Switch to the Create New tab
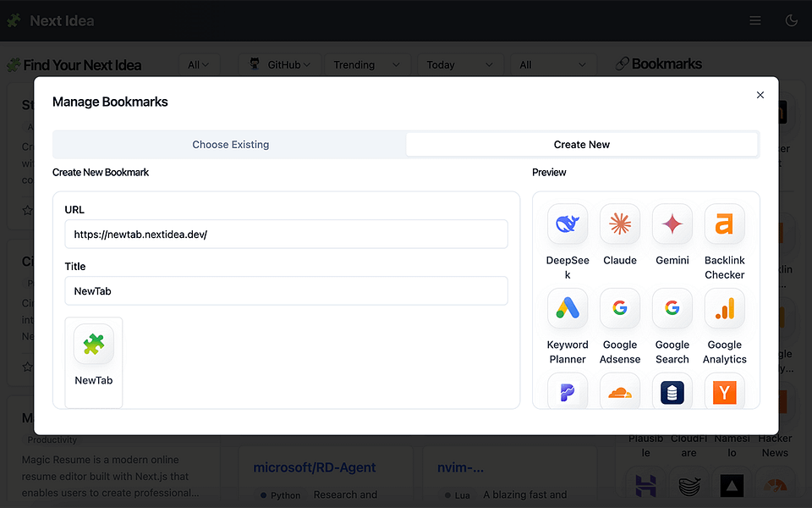Viewport: 812px width, 508px height. tap(582, 145)
